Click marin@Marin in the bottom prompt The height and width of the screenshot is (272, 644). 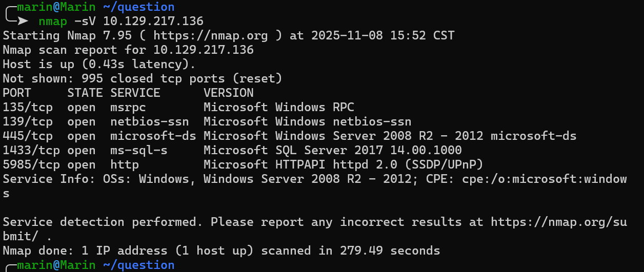(56, 265)
